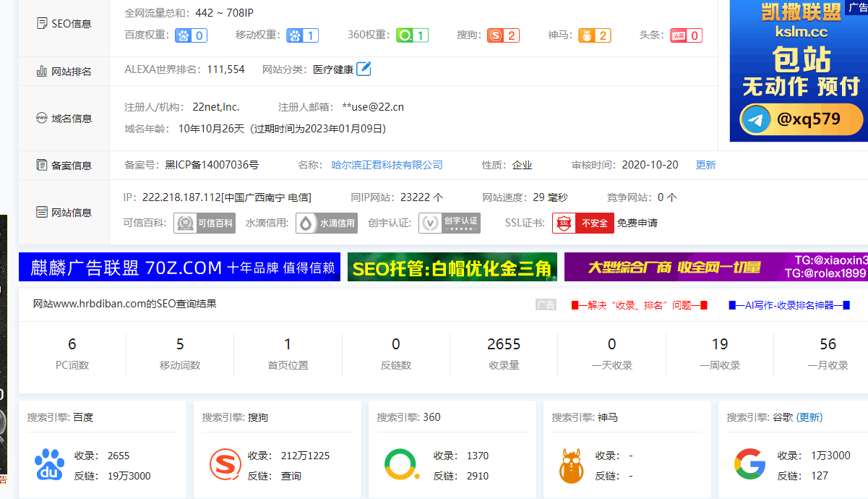This screenshot has height=499, width=868.
Task: Click 查询 for Sogou backlinks
Action: pos(291,476)
